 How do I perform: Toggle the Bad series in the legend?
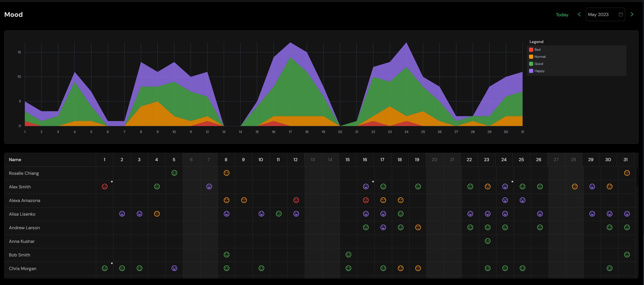click(x=537, y=50)
